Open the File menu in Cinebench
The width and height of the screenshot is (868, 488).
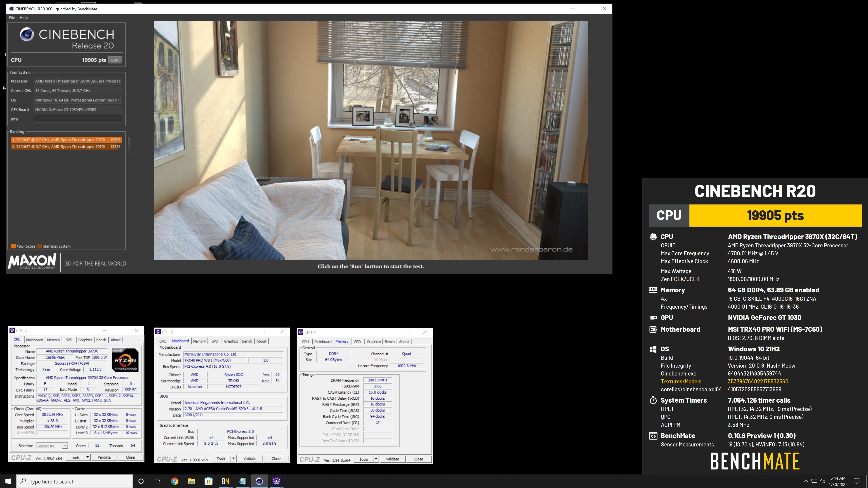[x=12, y=18]
